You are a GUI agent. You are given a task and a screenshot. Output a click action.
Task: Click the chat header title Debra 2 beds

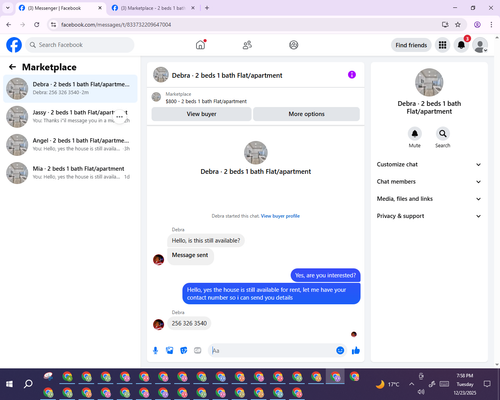tap(227, 75)
